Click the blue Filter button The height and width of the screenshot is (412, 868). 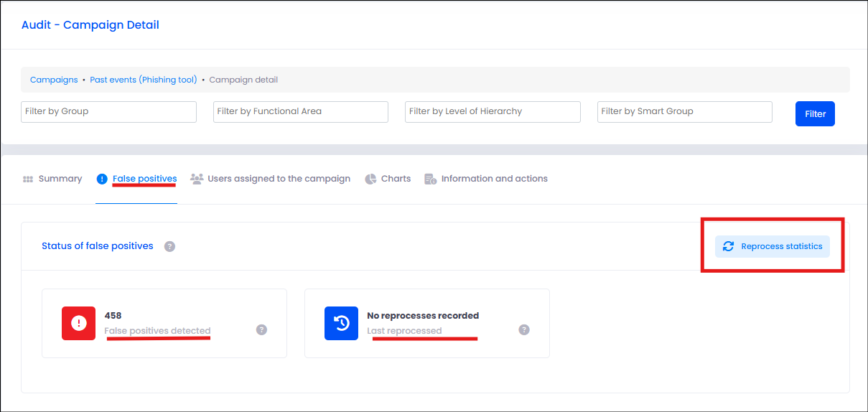pyautogui.click(x=815, y=113)
